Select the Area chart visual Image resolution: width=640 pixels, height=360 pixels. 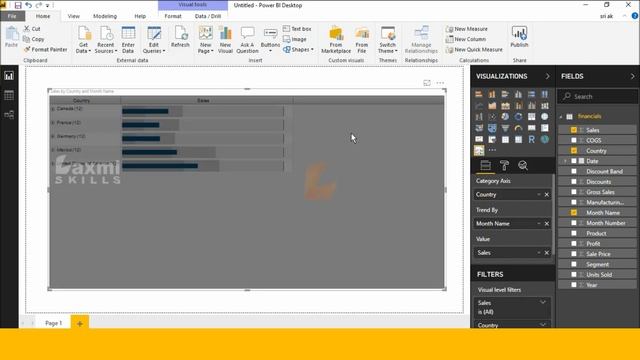click(492, 106)
